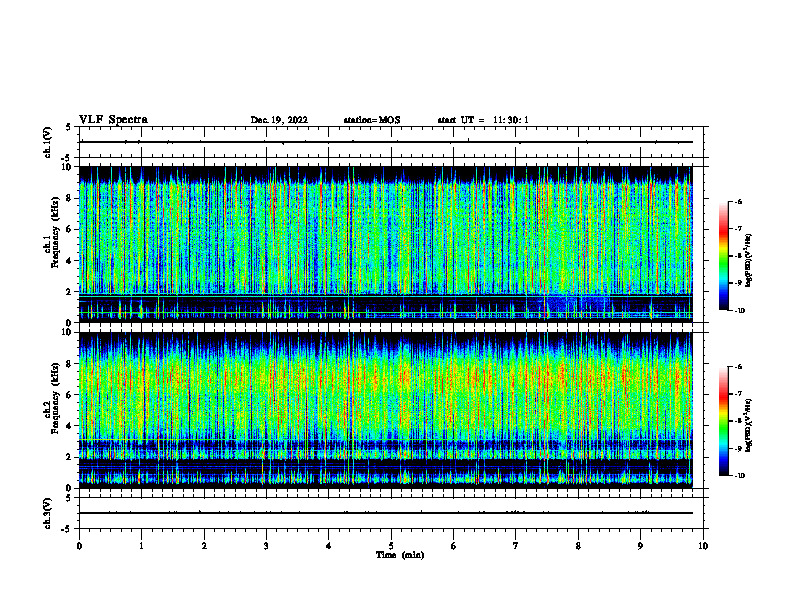Click the "-9" label on ch.2 colorbar

[738, 448]
